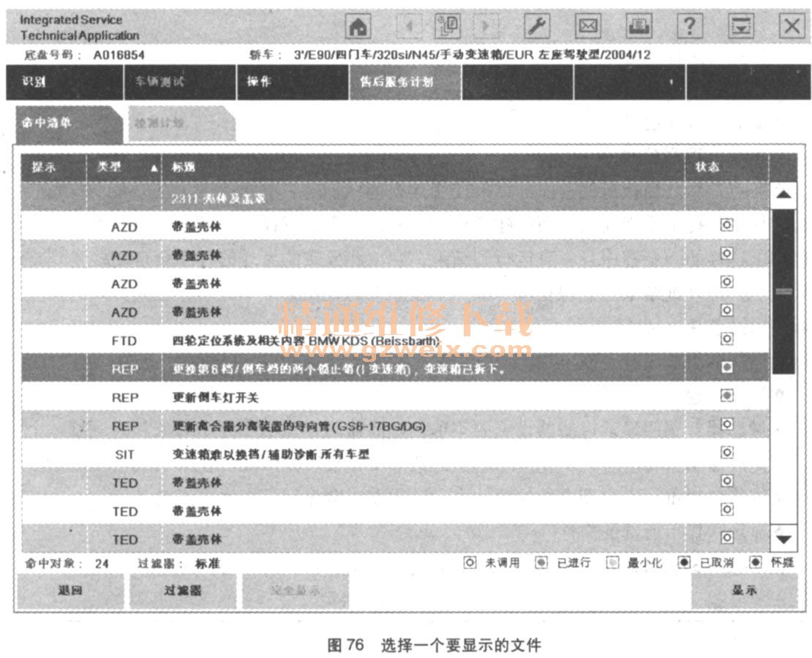
Task: Click the 怀疑 legend icon
Action: (756, 562)
